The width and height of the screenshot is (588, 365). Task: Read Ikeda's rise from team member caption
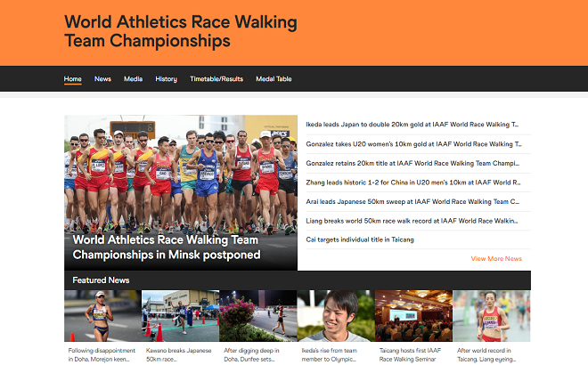[x=330, y=355]
